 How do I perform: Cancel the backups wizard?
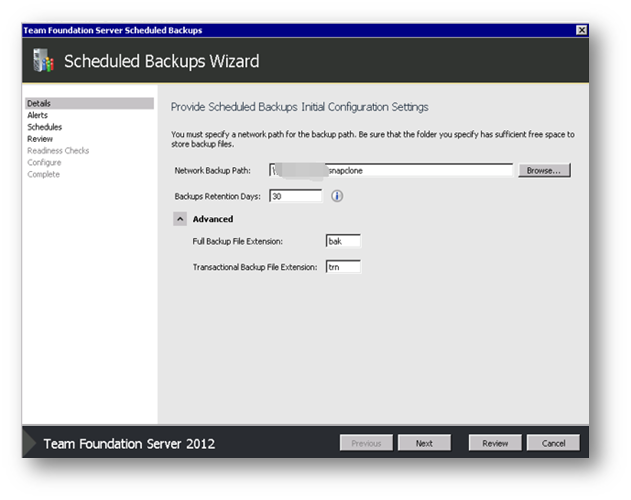[x=553, y=443]
